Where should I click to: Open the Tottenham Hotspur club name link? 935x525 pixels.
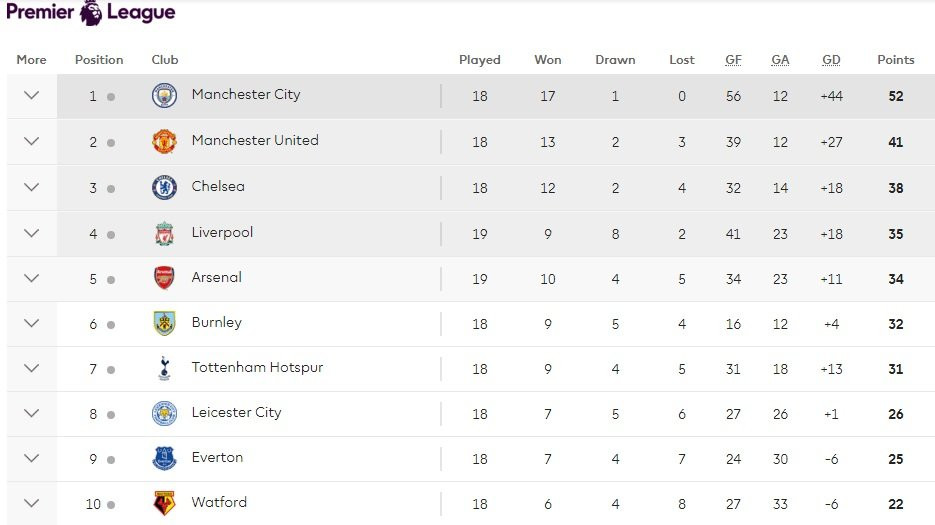click(x=257, y=368)
